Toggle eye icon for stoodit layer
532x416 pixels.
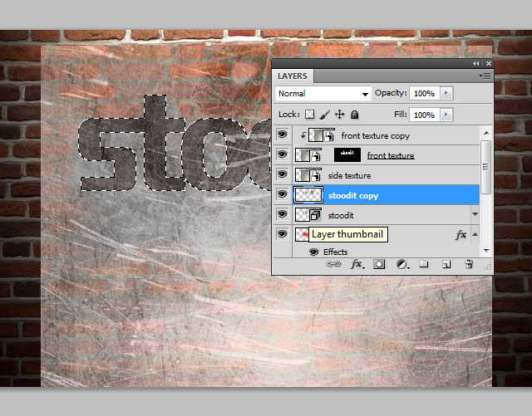coord(282,214)
